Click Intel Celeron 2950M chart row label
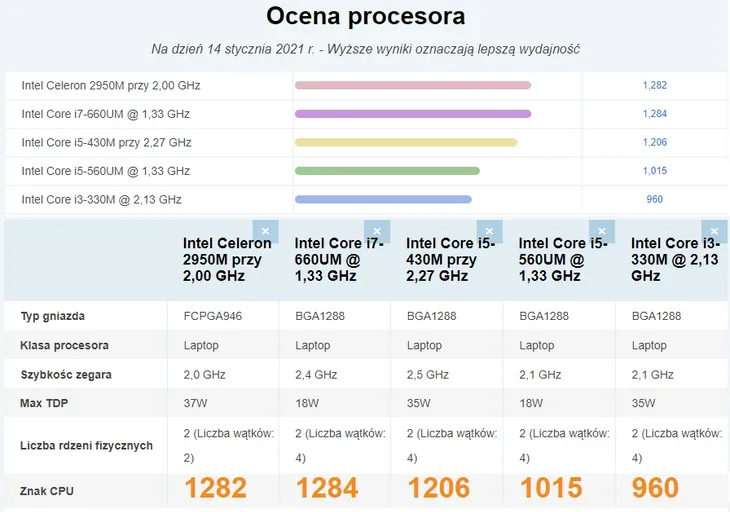This screenshot has width=730, height=512. coord(111,86)
